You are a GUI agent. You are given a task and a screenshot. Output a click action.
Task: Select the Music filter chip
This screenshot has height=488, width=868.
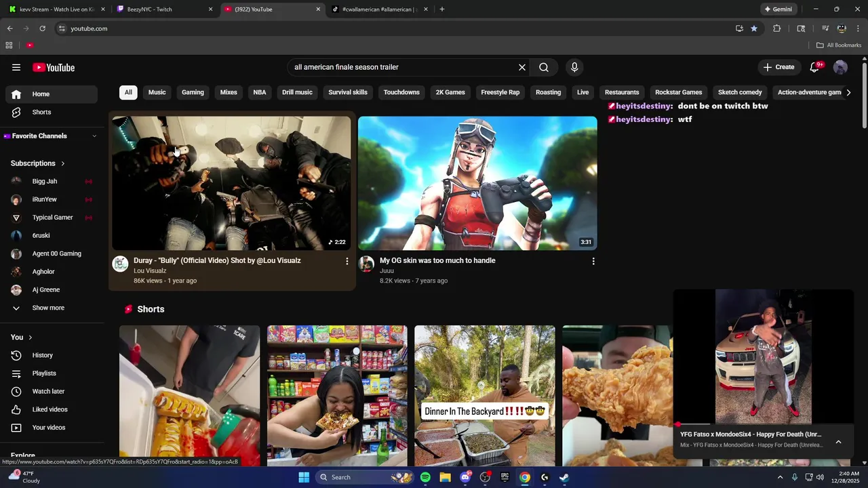pos(157,92)
